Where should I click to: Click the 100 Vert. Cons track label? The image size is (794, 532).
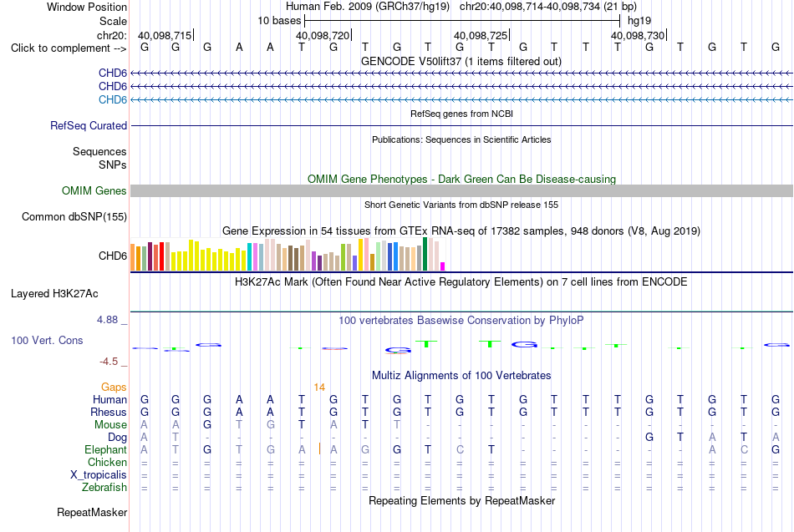47,340
